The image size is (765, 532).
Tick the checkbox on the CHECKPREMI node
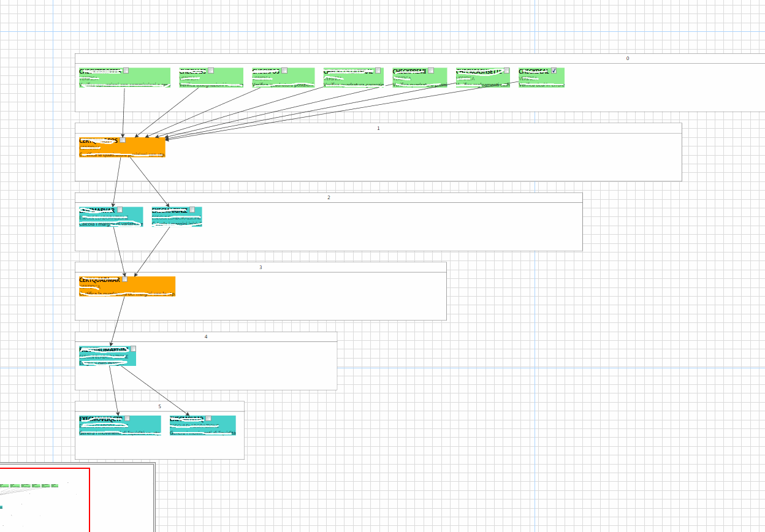pyautogui.click(x=431, y=70)
